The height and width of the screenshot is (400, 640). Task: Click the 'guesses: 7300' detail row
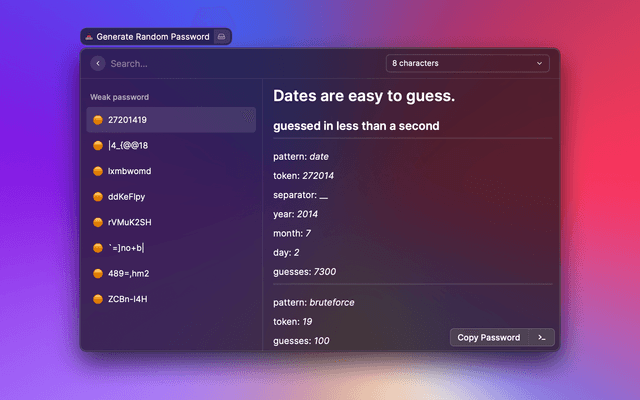click(x=311, y=272)
